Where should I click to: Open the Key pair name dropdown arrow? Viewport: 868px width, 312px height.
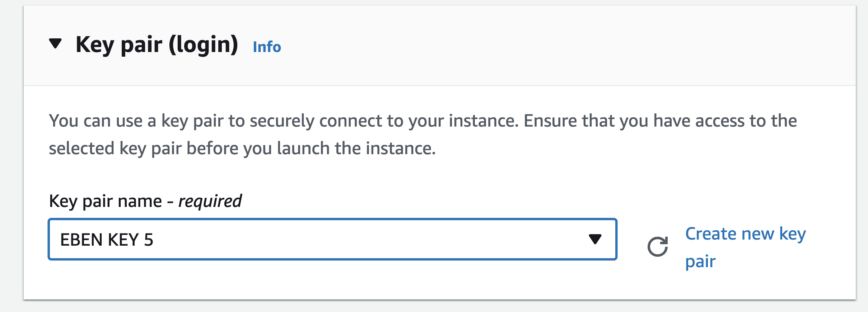click(595, 239)
